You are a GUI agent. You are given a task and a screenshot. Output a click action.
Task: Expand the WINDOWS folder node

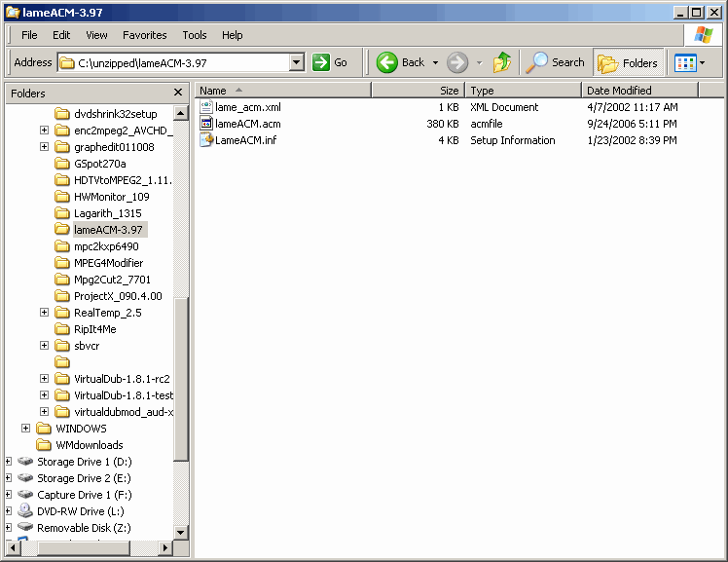click(26, 429)
